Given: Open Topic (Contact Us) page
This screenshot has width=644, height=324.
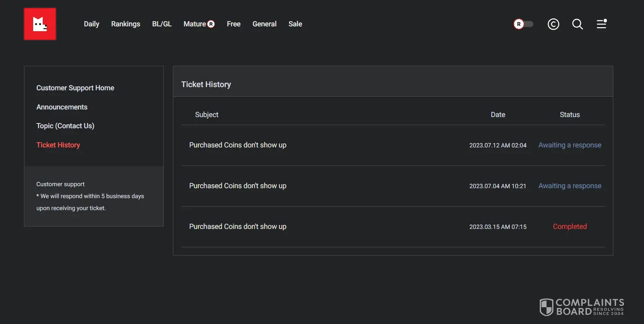Looking at the screenshot, I should (x=65, y=126).
